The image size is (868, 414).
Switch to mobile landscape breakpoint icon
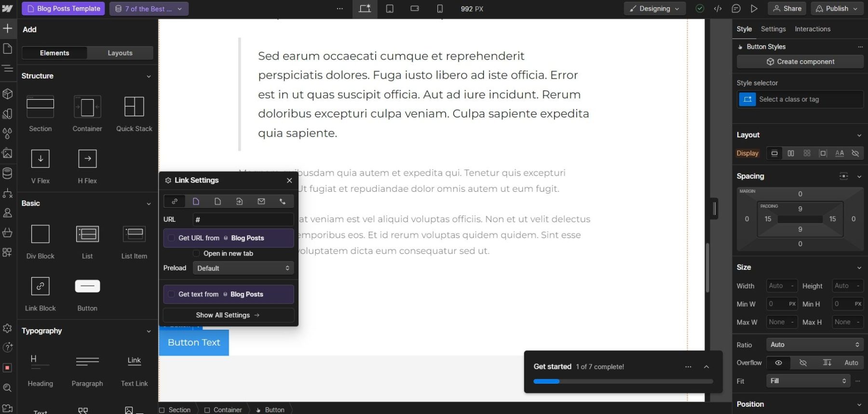[415, 9]
